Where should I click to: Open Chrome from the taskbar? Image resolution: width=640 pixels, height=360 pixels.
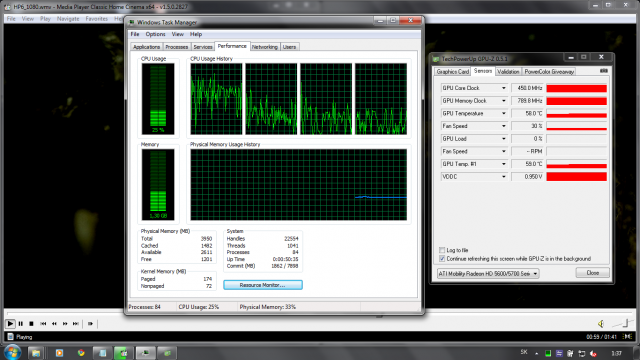81,353
